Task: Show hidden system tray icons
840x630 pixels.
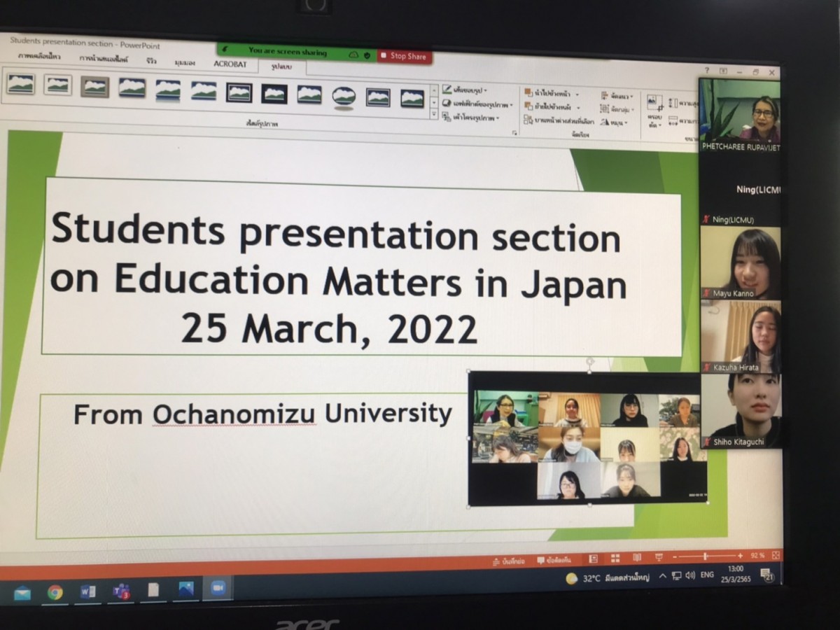Action: pyautogui.click(x=662, y=576)
